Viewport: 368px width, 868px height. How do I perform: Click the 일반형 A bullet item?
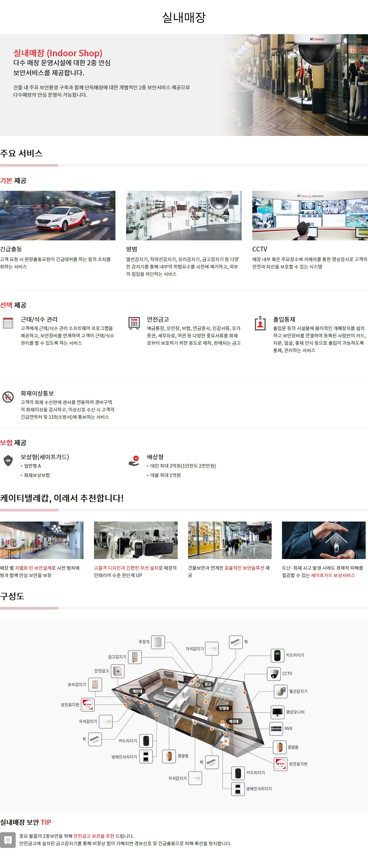click(32, 466)
